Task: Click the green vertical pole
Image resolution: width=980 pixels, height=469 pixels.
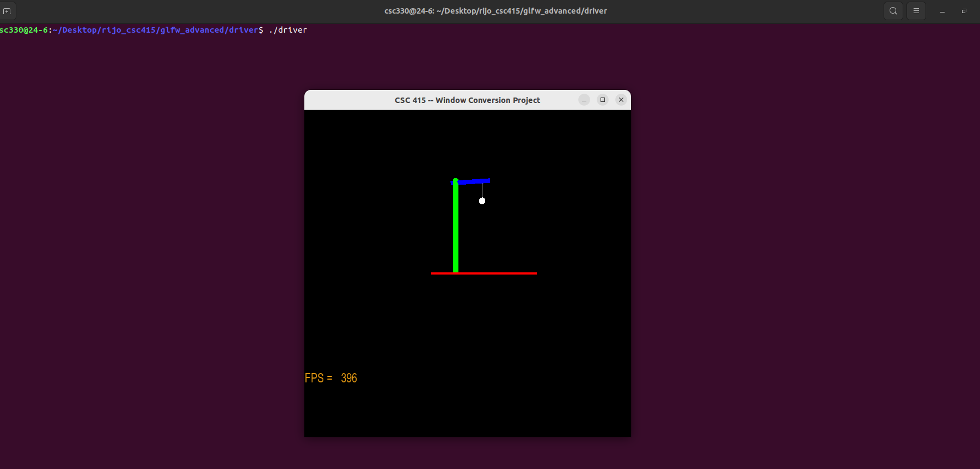Action: (456, 229)
